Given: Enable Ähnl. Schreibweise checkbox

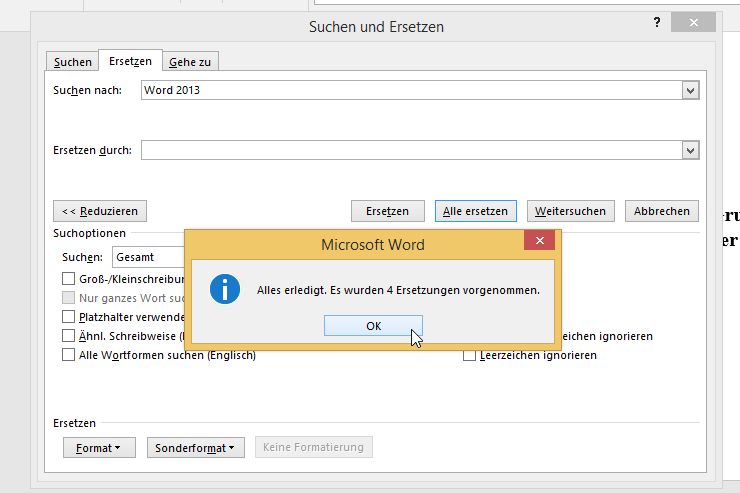Looking at the screenshot, I should coord(68,335).
